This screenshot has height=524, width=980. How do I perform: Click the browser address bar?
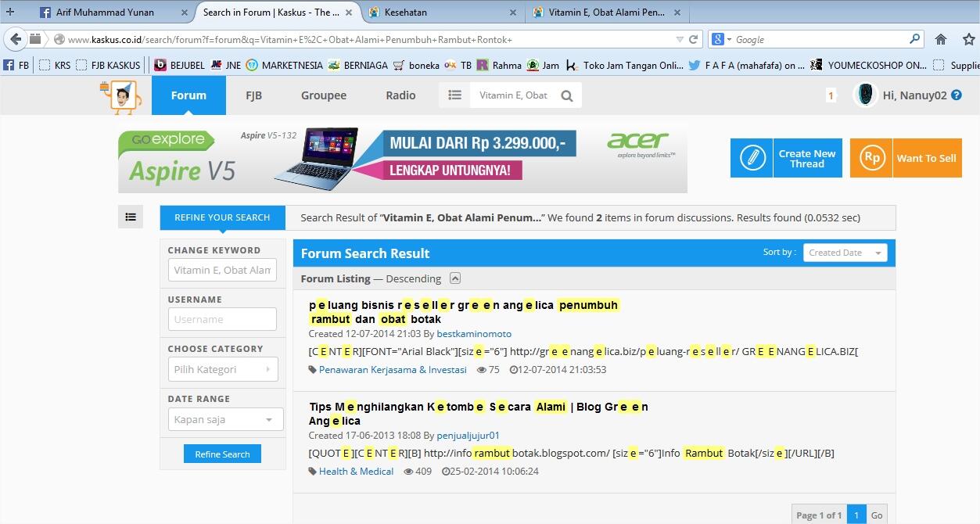pos(368,39)
